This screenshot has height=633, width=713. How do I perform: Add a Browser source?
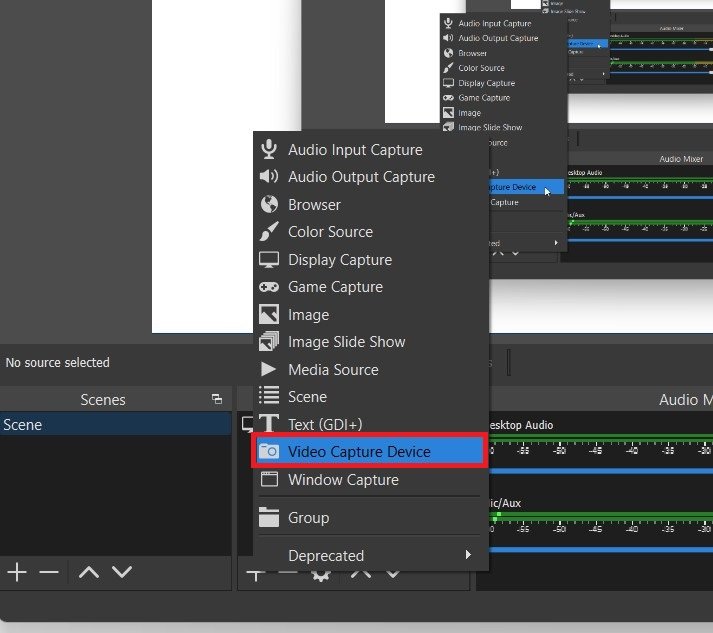(314, 205)
